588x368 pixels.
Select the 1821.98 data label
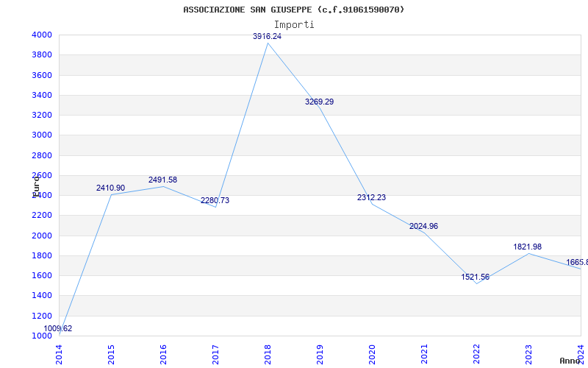tap(527, 247)
